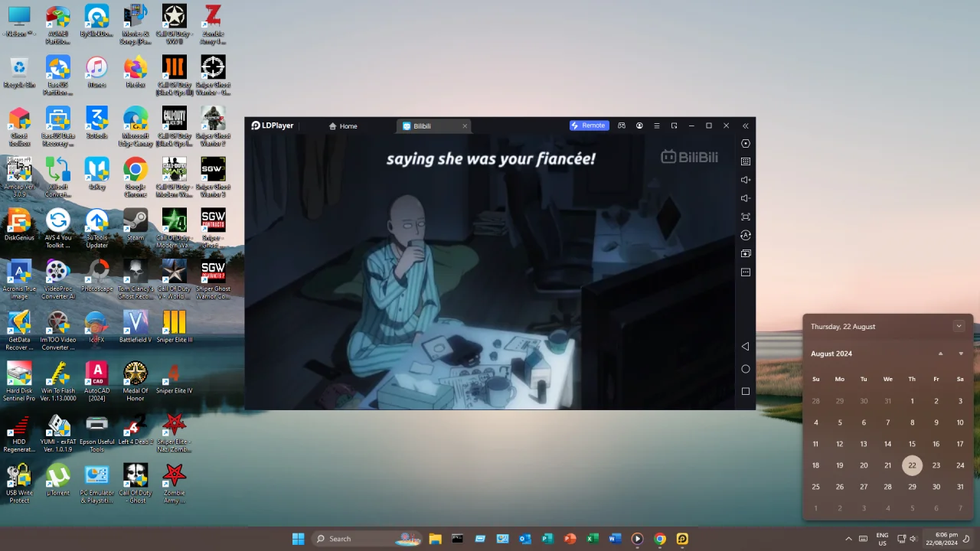The width and height of the screenshot is (980, 551).
Task: Open the LDPlayer gamepad icon
Action: coord(622,126)
